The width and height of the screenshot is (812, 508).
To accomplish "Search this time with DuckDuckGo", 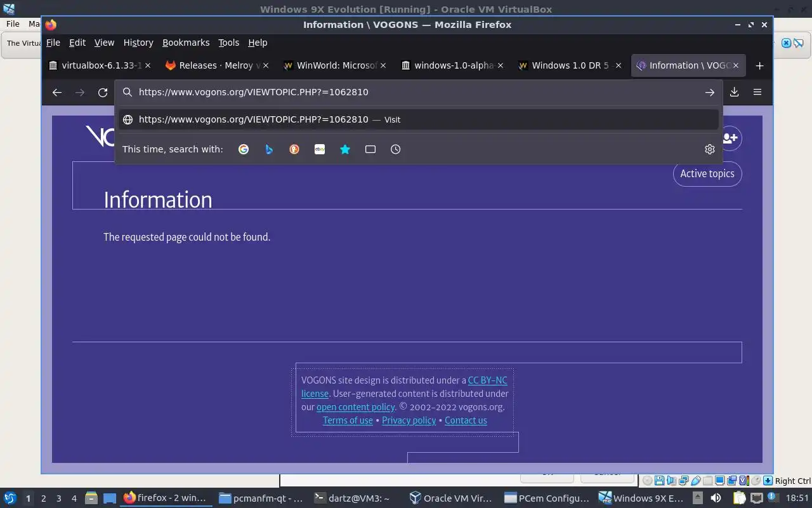I will pos(294,149).
